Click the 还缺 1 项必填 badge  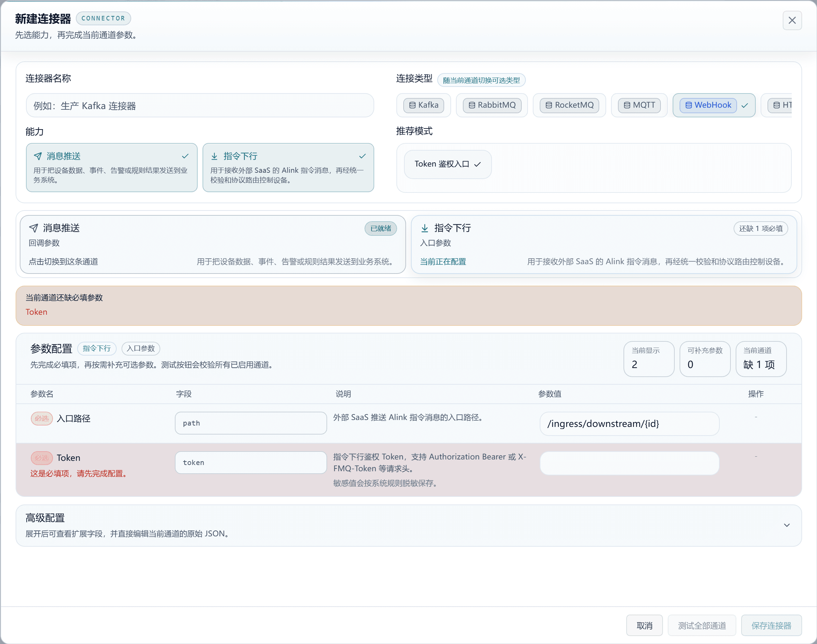(761, 229)
